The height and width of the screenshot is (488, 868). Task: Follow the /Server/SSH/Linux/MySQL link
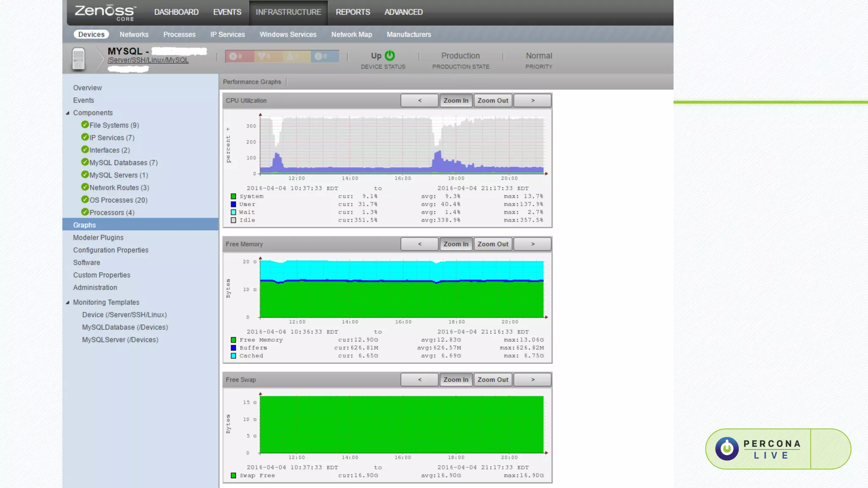point(148,60)
